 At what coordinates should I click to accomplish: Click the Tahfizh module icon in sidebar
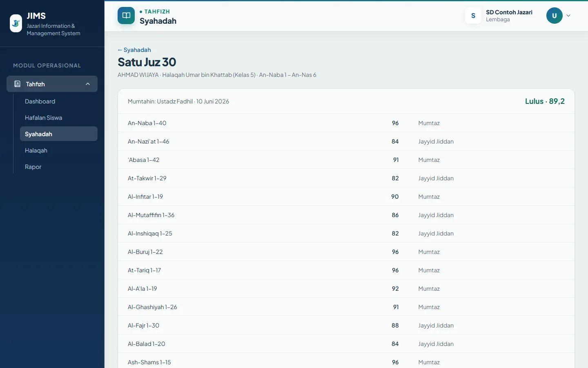(x=17, y=84)
